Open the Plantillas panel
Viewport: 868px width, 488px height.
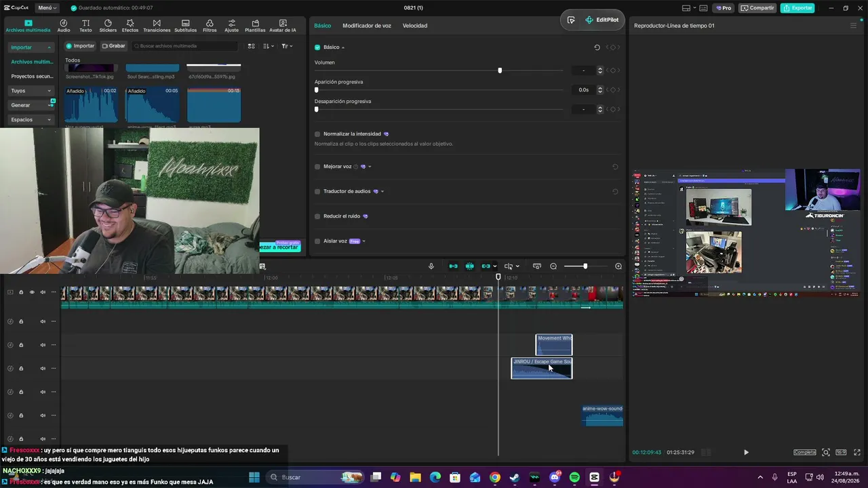point(255,26)
